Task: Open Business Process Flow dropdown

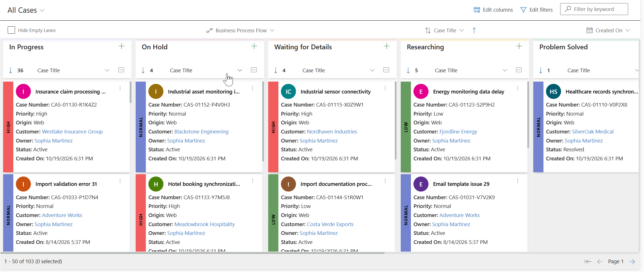Action: coord(240,30)
